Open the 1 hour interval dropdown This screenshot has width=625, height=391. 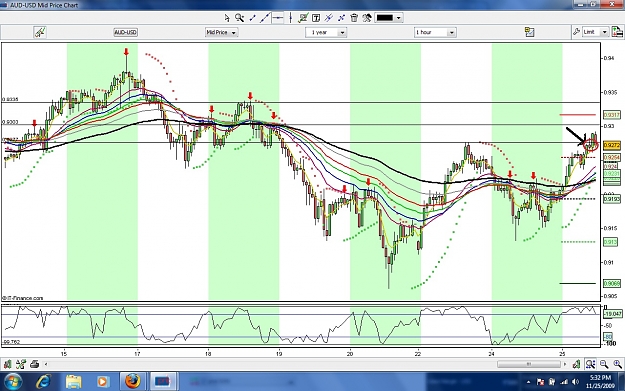[435, 32]
